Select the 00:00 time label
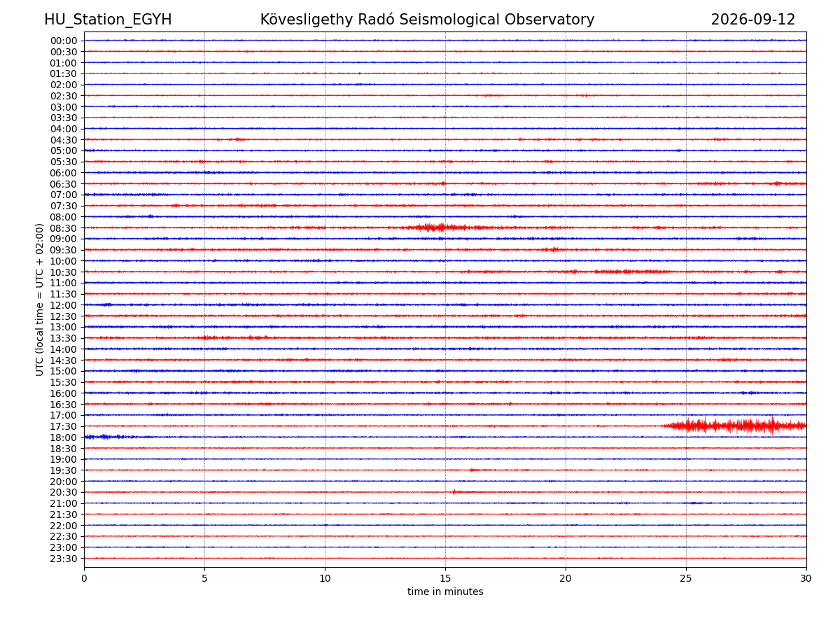Viewport: 840px width, 630px height. pyautogui.click(x=64, y=41)
